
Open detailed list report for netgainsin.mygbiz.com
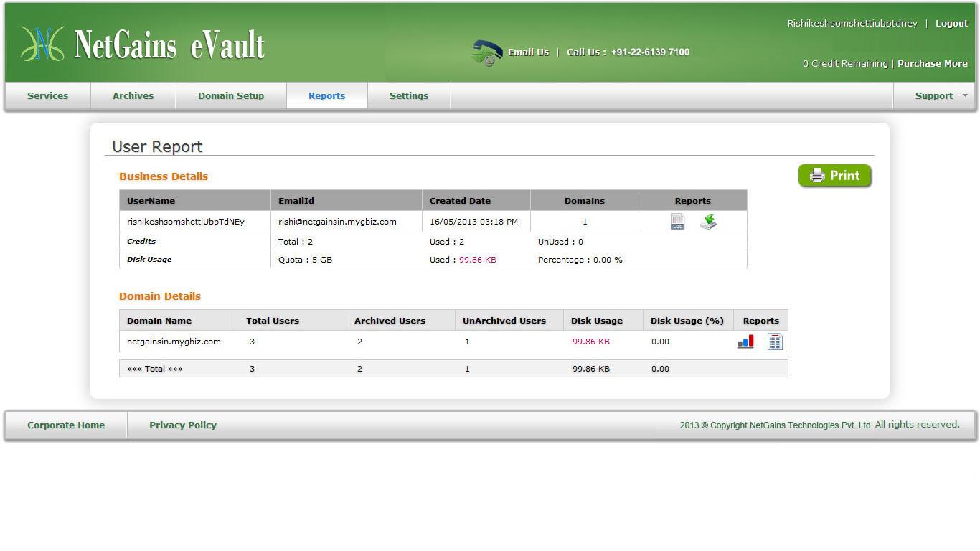(775, 342)
